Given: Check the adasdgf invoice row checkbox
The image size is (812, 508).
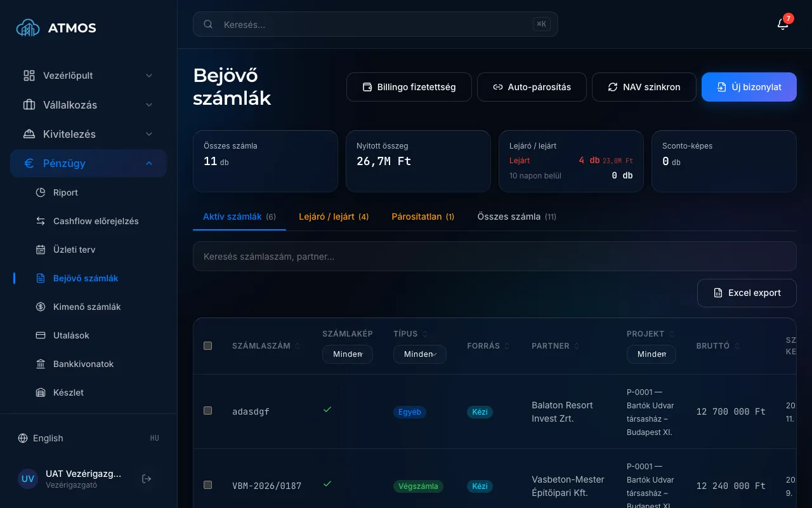Looking at the screenshot, I should point(207,411).
